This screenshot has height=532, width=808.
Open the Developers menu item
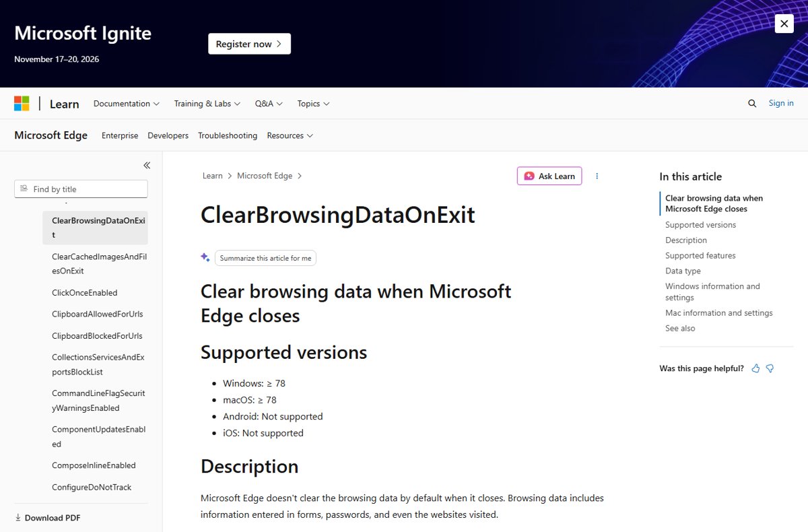[x=168, y=135]
